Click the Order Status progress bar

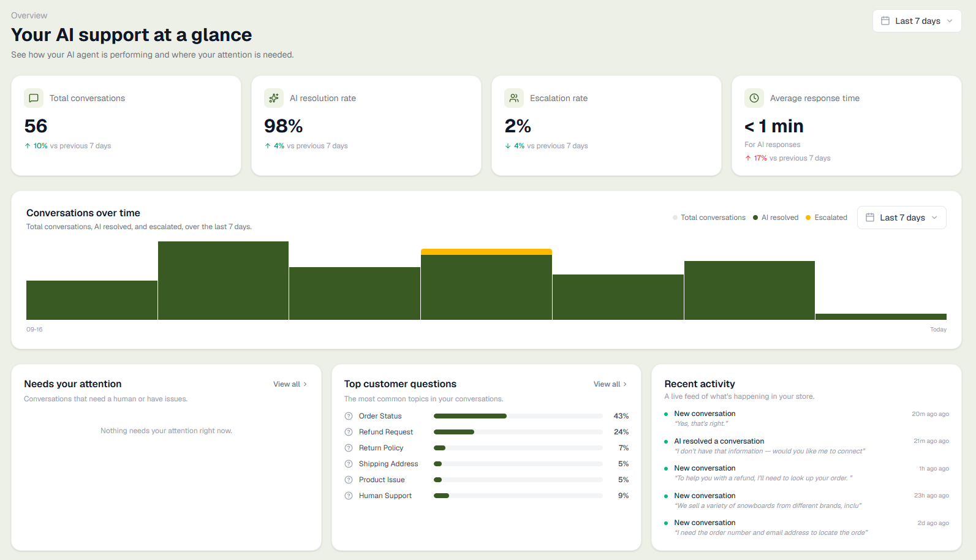click(518, 416)
